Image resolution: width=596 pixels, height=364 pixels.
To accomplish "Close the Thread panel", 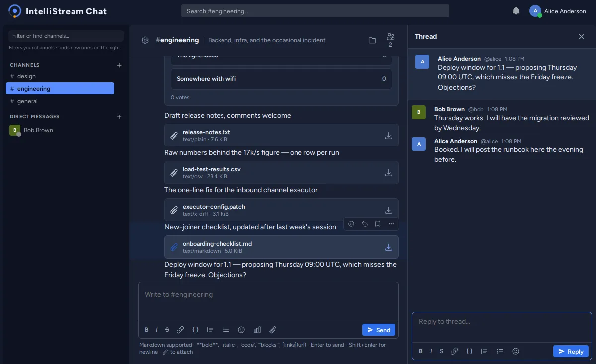I will click(x=581, y=36).
